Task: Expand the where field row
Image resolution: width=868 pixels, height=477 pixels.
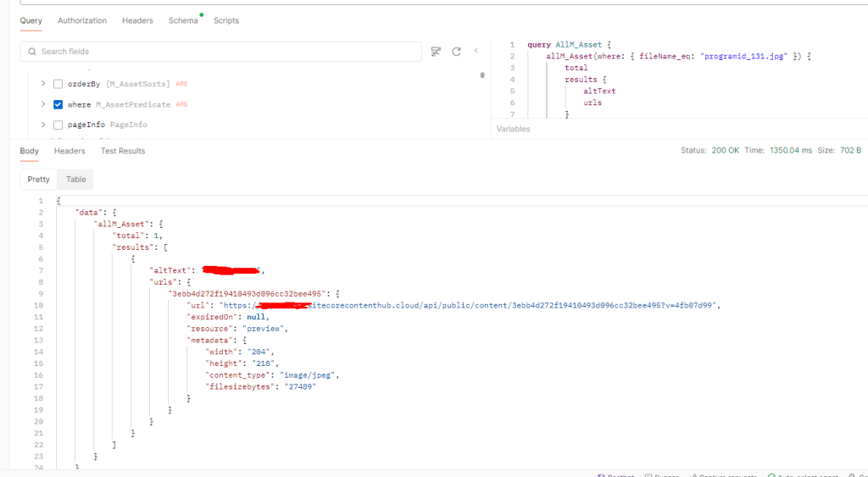Action: tap(43, 104)
